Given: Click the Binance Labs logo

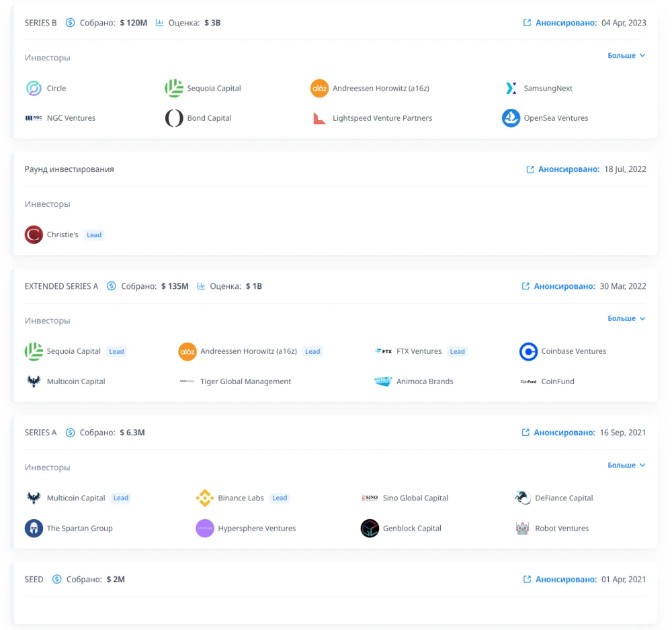Looking at the screenshot, I should tap(205, 498).
